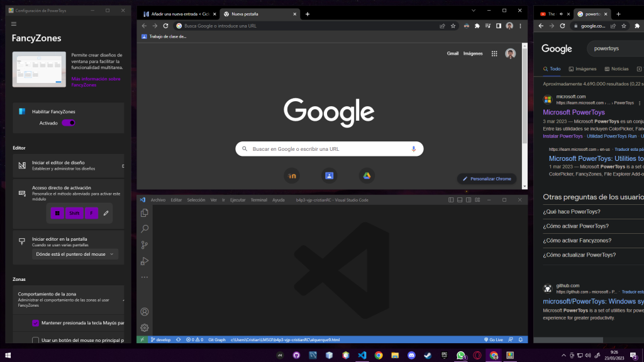Toggle the Habilitar FancyZones switch

[x=68, y=123]
